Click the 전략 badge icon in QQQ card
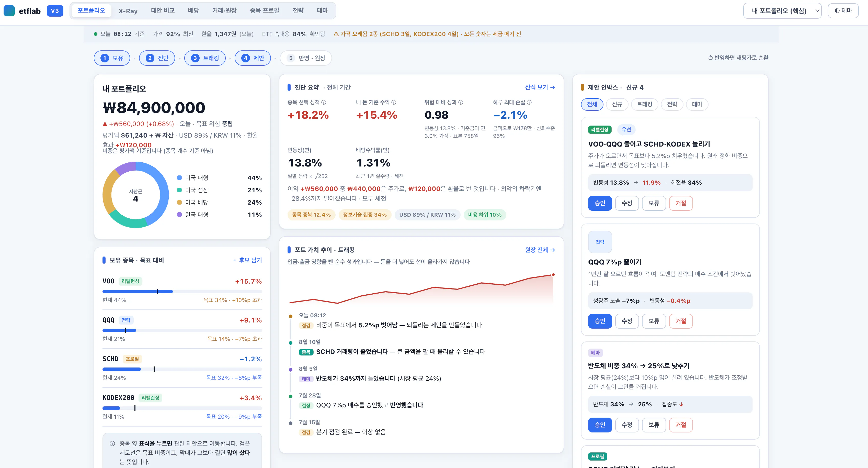The width and height of the screenshot is (868, 468). 600,242
